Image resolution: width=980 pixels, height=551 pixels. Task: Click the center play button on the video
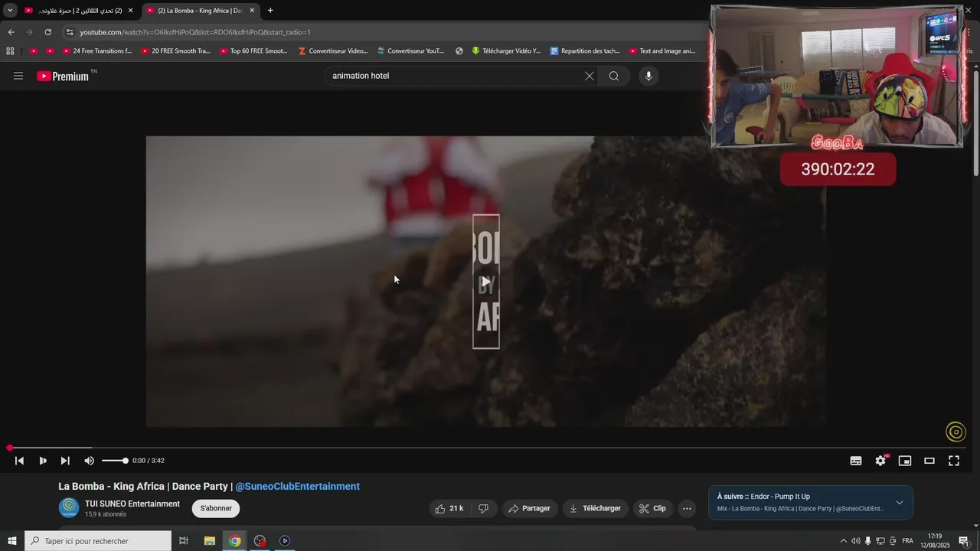click(486, 282)
